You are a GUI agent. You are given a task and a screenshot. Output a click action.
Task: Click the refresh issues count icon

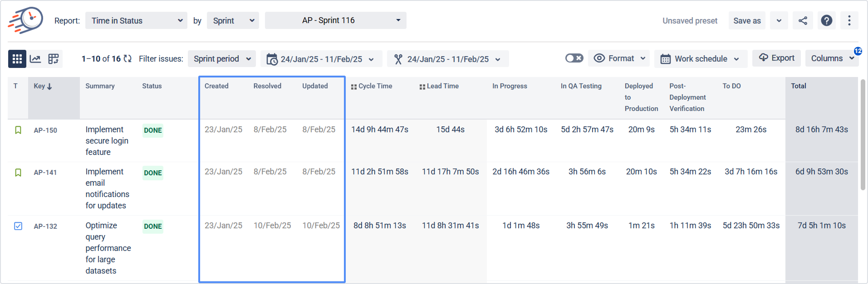click(127, 59)
